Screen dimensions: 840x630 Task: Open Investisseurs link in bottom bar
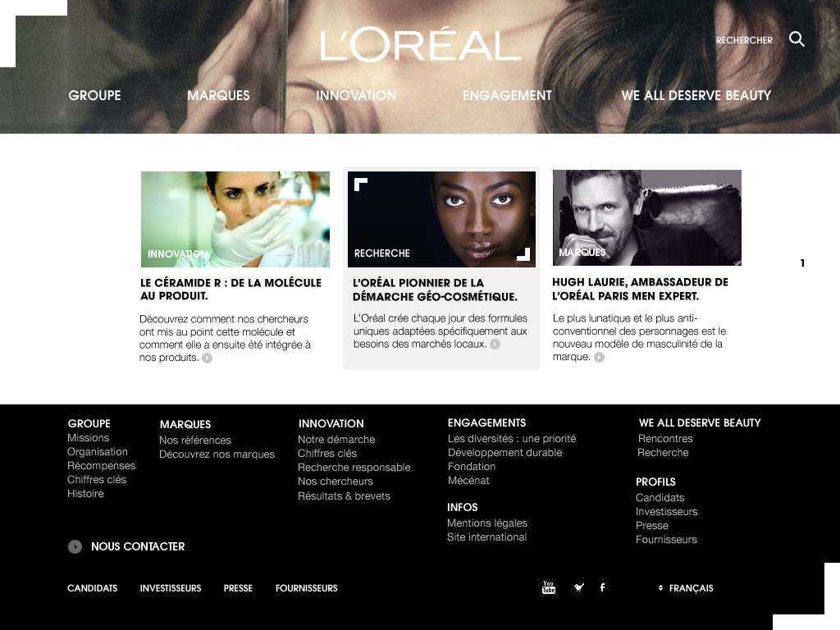tap(171, 588)
